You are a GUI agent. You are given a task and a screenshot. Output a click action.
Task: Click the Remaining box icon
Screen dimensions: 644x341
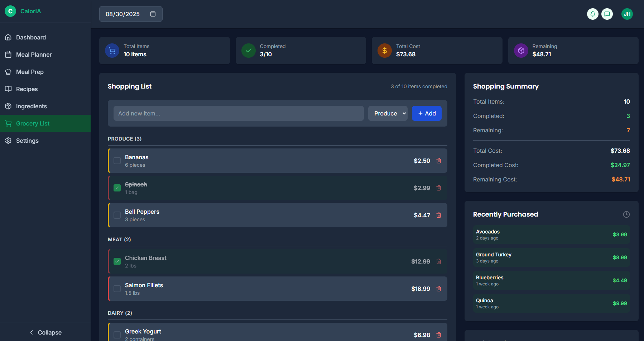point(521,51)
